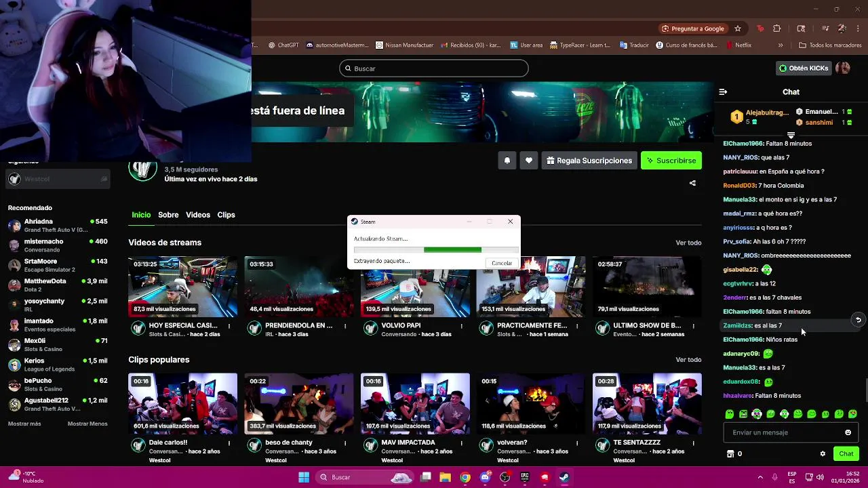Switch to the Inicio tab
Image resolution: width=868 pixels, height=488 pixels.
[x=141, y=215]
